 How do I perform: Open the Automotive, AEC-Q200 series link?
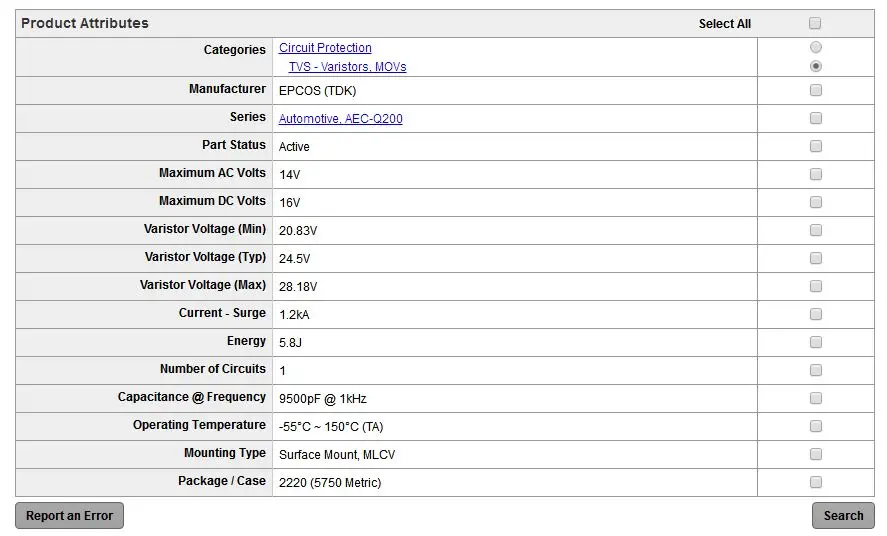341,119
